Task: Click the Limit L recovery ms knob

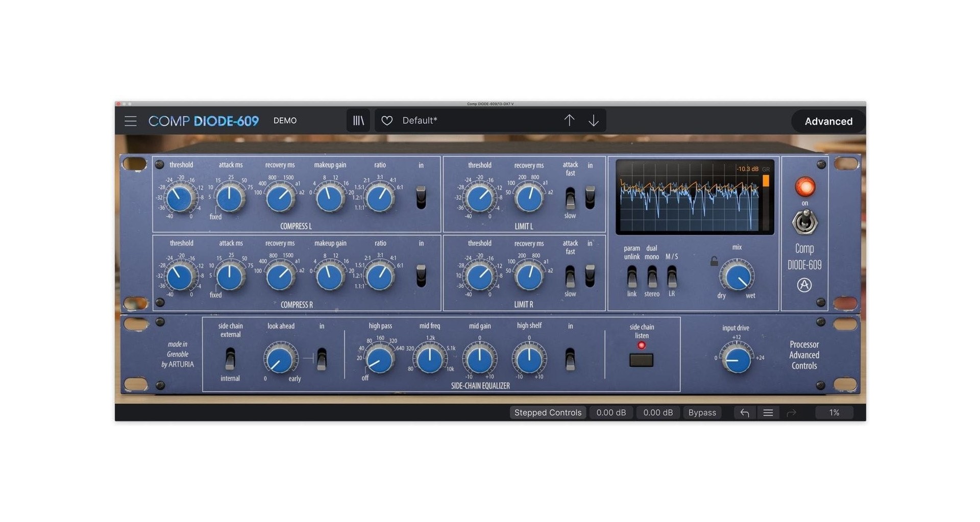Action: pos(529,198)
